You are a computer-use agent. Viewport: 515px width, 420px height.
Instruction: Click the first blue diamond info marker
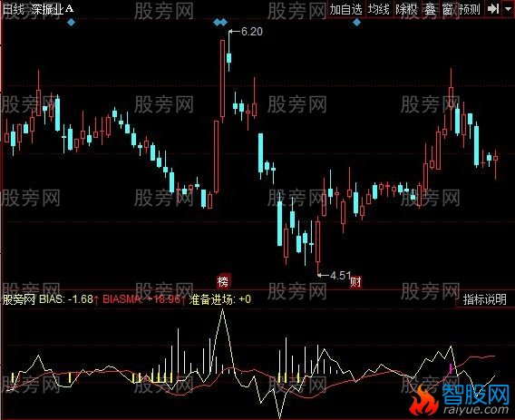71,23
